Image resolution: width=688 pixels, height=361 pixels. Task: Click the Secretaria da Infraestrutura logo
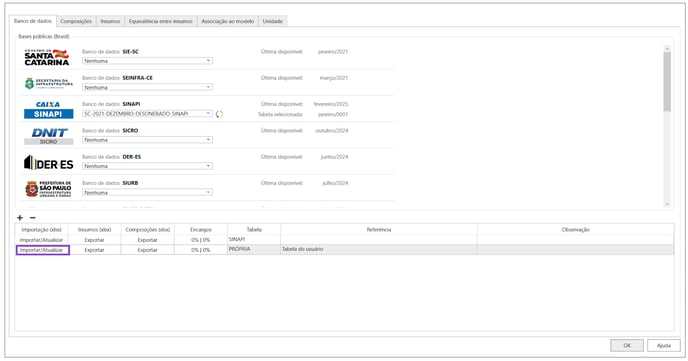coord(48,83)
